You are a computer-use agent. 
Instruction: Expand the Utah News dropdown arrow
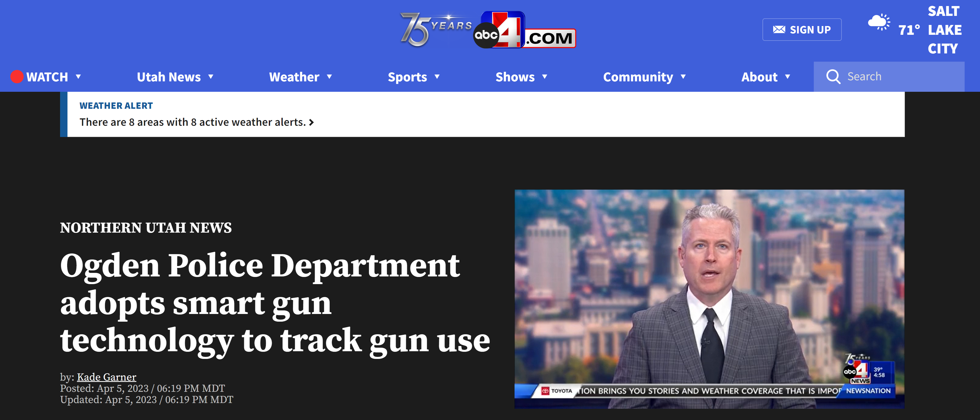(x=211, y=77)
